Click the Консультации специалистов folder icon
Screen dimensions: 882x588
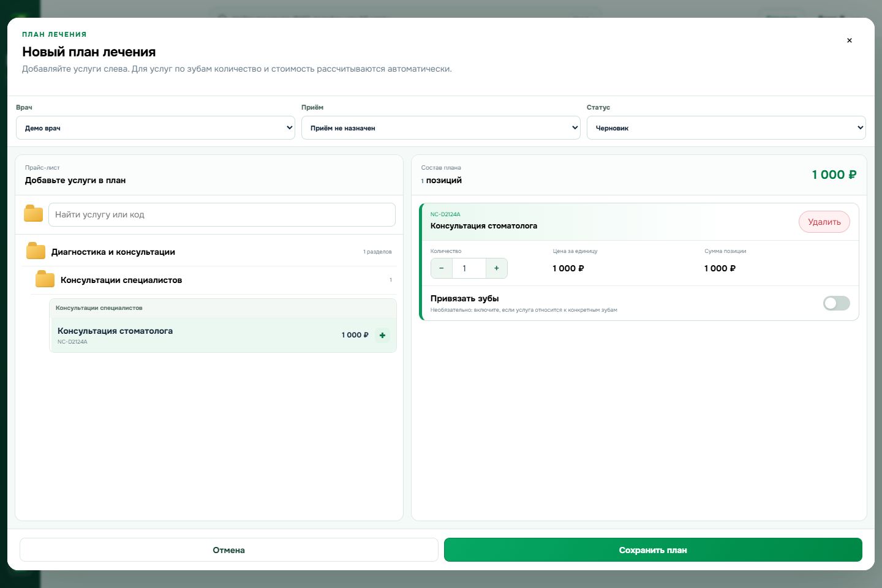tap(45, 279)
